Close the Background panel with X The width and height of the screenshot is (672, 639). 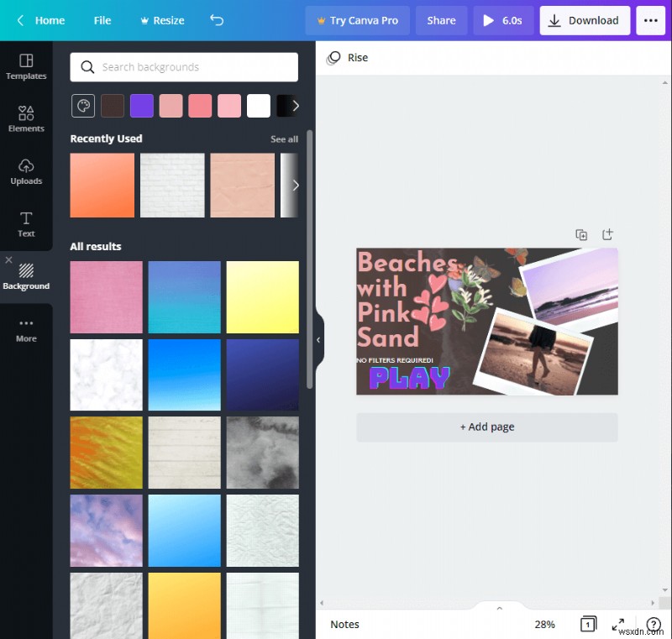tap(9, 260)
